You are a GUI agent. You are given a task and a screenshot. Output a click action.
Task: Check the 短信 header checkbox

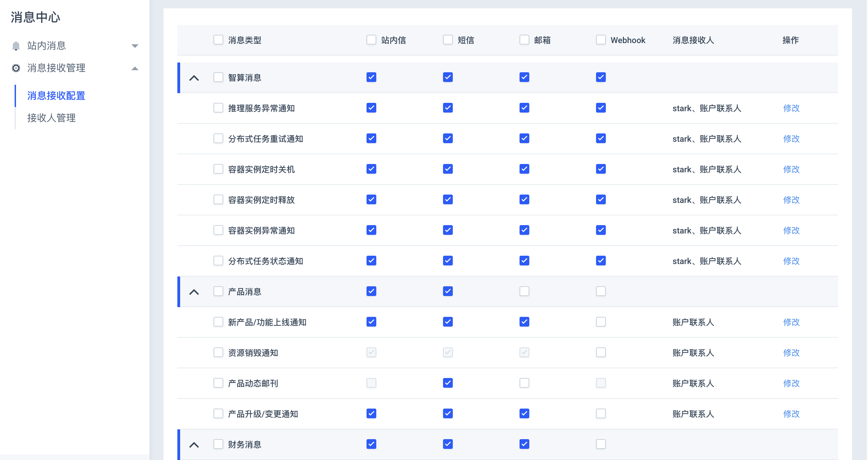pos(448,40)
